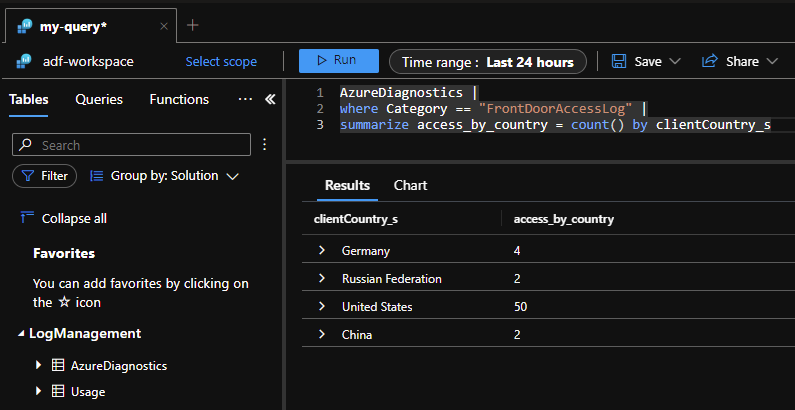This screenshot has height=410, width=795.
Task: Open the Group by: Solution dropdown
Action: click(165, 176)
